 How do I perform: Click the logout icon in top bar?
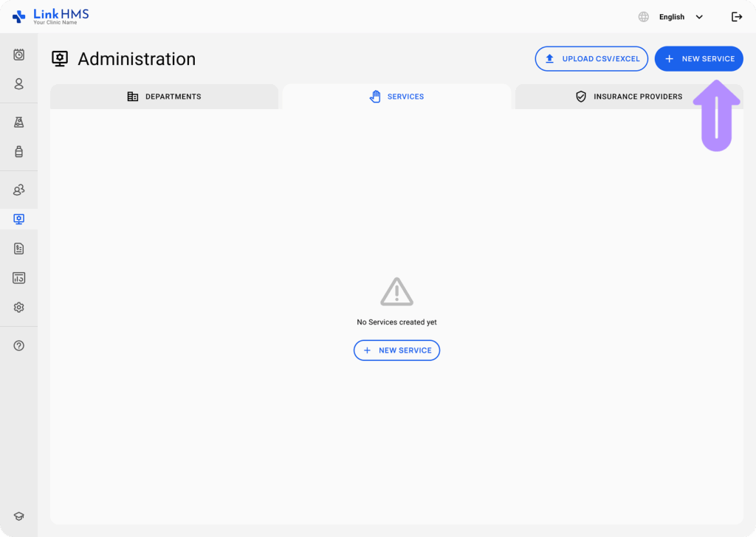736,17
